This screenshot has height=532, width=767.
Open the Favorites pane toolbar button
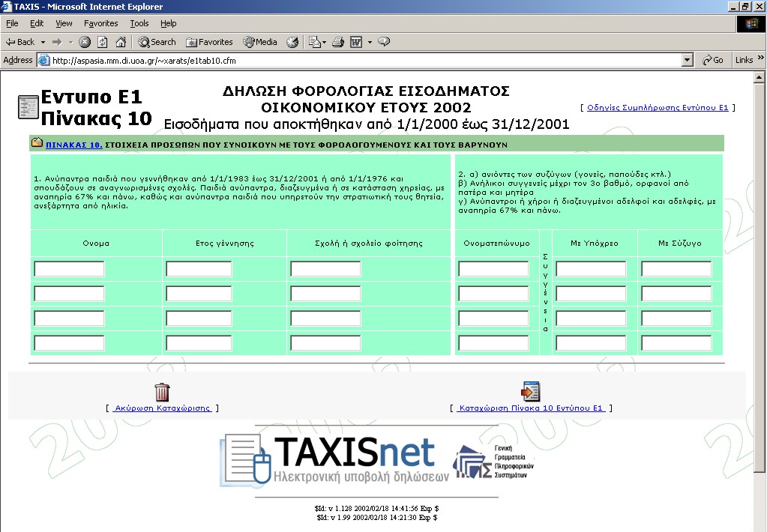pyautogui.click(x=209, y=42)
